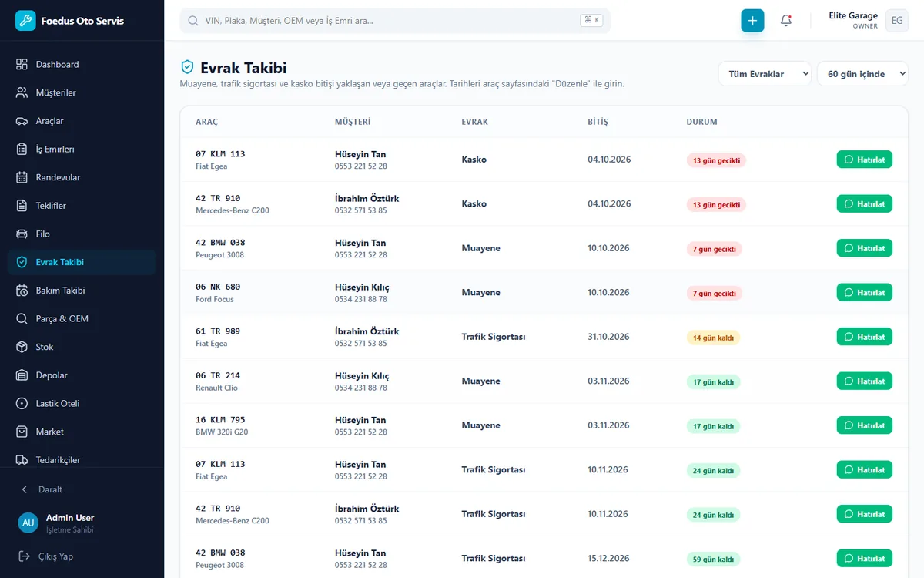Click the '59 gün kaldı' status badge
Image resolution: width=924 pixels, height=578 pixels.
[713, 560]
